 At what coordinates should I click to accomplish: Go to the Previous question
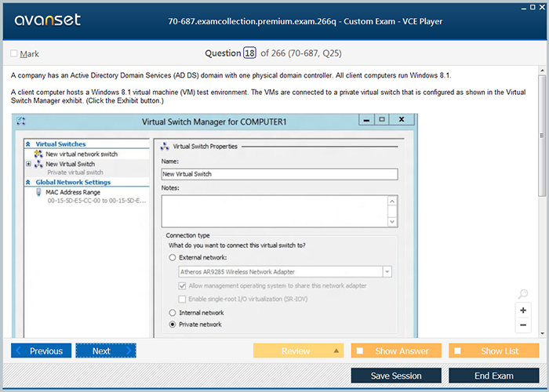click(x=41, y=350)
